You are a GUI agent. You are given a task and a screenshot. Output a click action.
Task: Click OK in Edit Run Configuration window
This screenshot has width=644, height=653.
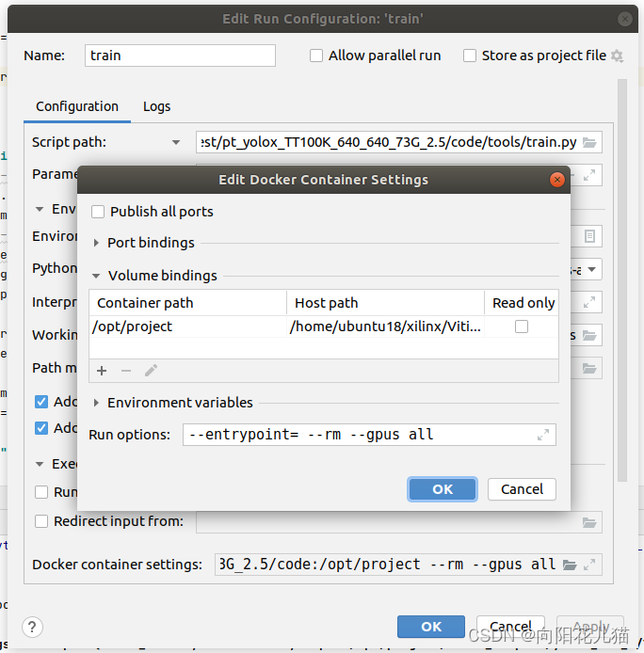click(431, 627)
